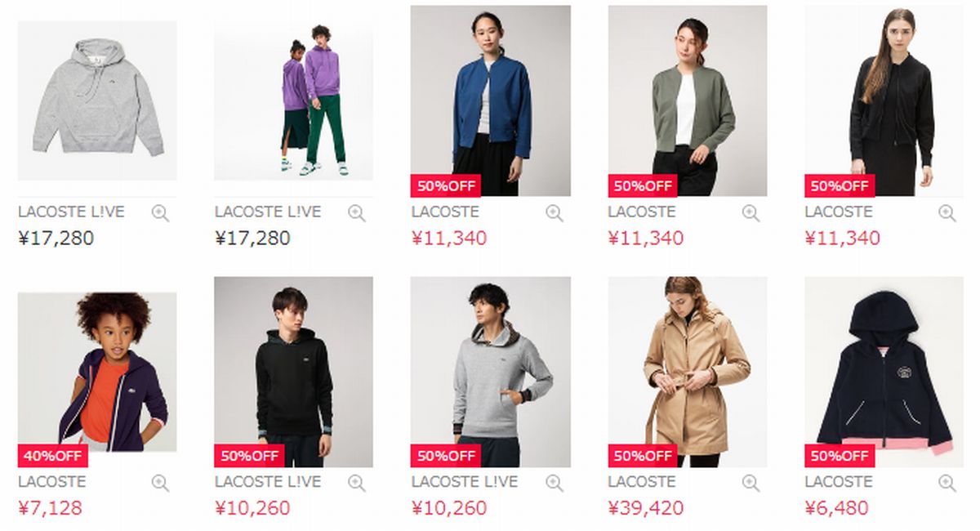Open the magnifier next to the black hoodie's brand
Image resolution: width=980 pixels, height=531 pixels.
357,483
